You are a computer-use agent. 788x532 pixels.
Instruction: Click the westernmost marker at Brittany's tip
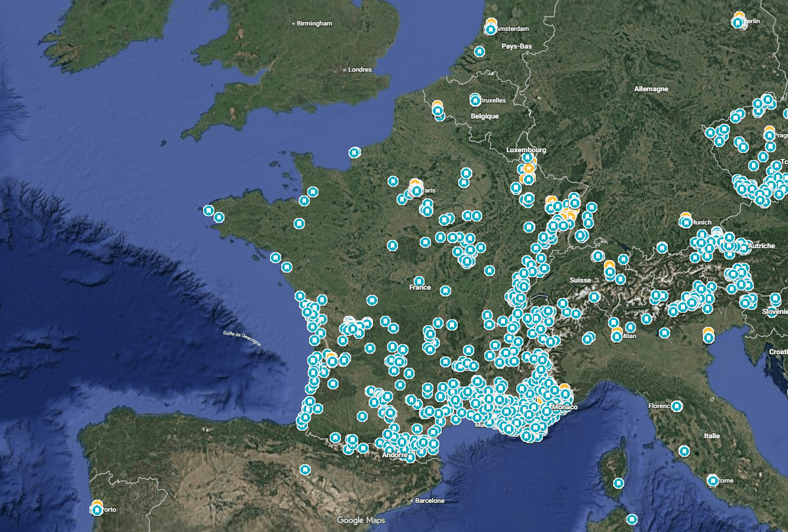(208, 211)
